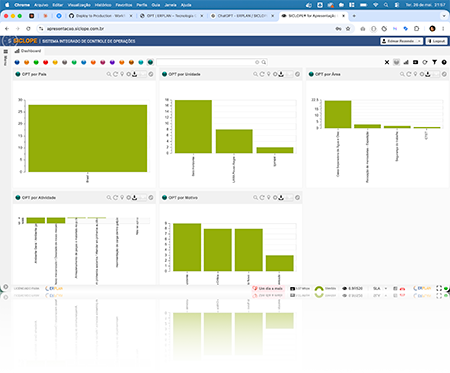Viewport: 450px width, 373px height.
Task: Click the far-right circle icon on OPT por Área
Action: tap(444, 74)
